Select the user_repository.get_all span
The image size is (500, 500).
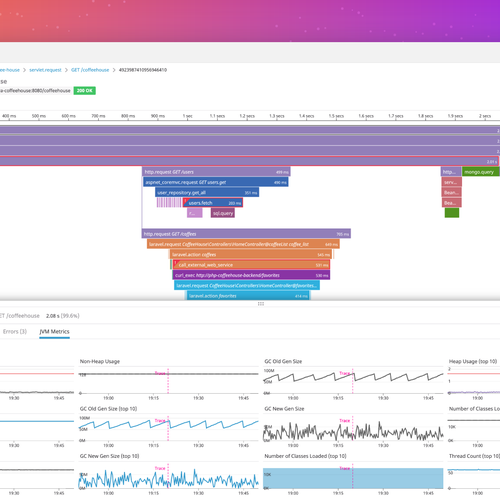click(x=207, y=192)
